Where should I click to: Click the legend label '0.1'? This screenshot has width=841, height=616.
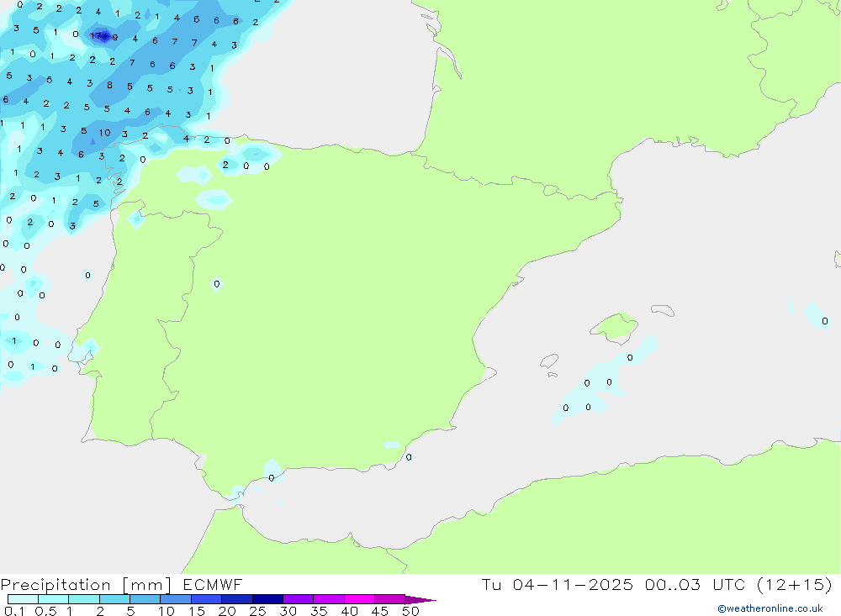click(14, 611)
